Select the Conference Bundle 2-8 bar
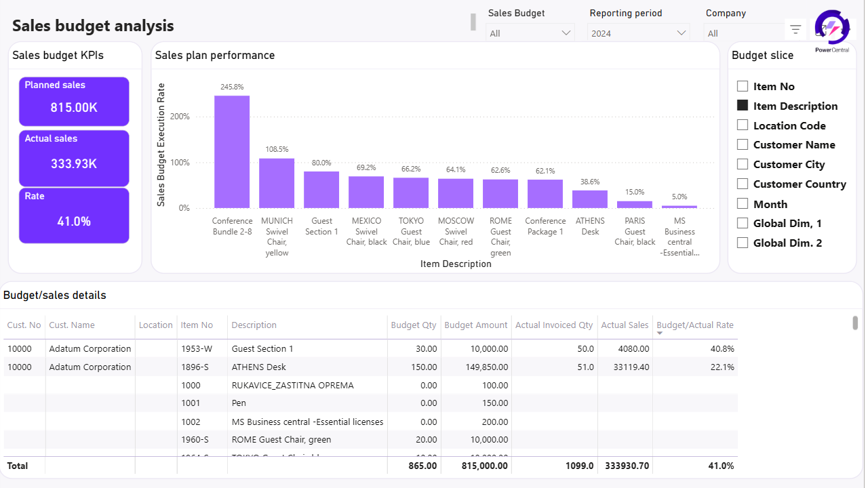868x488 pixels. click(x=232, y=152)
